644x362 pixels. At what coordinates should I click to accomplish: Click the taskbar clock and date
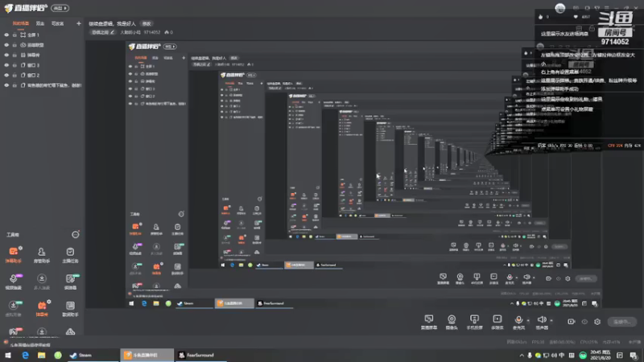point(601,356)
